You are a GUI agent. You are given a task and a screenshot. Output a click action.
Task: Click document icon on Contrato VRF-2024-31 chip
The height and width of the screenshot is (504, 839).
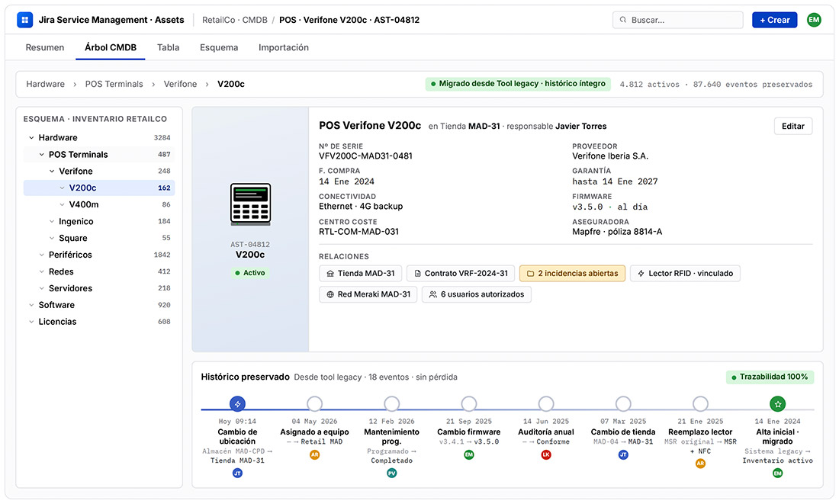417,274
